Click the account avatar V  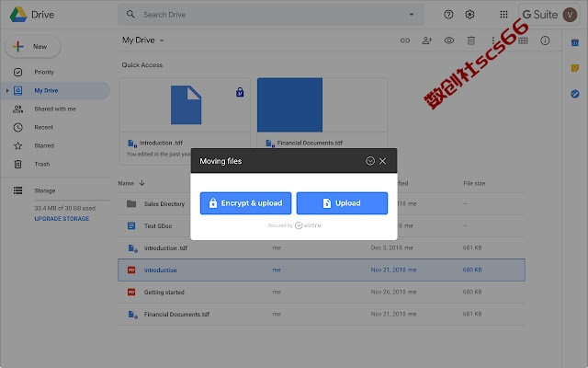pyautogui.click(x=570, y=15)
